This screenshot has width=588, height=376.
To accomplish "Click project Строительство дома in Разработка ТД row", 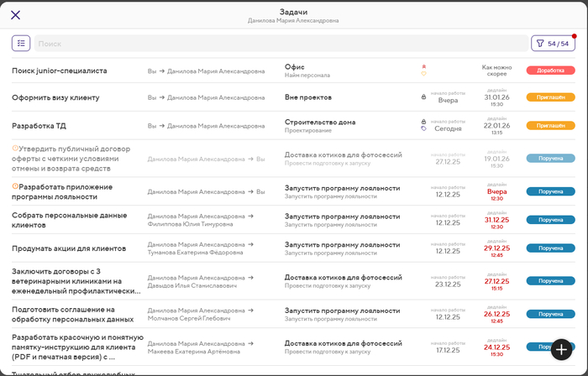I will click(319, 122).
